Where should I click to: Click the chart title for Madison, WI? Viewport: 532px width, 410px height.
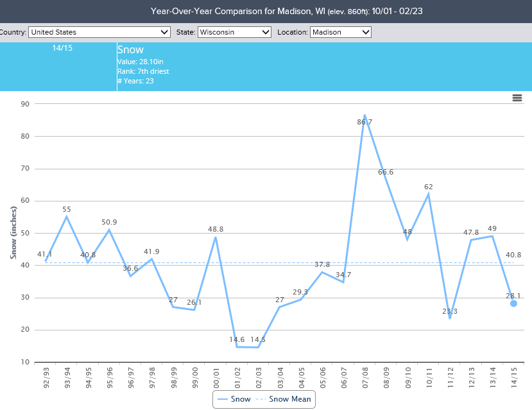(x=266, y=11)
